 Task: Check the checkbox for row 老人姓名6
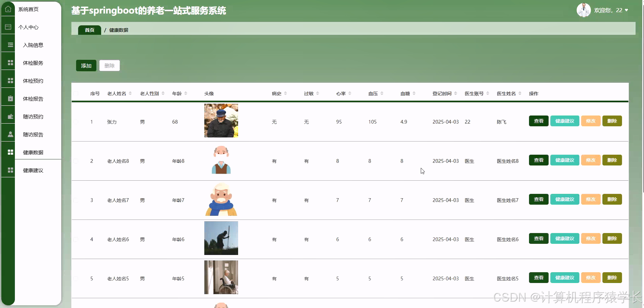coord(76,239)
